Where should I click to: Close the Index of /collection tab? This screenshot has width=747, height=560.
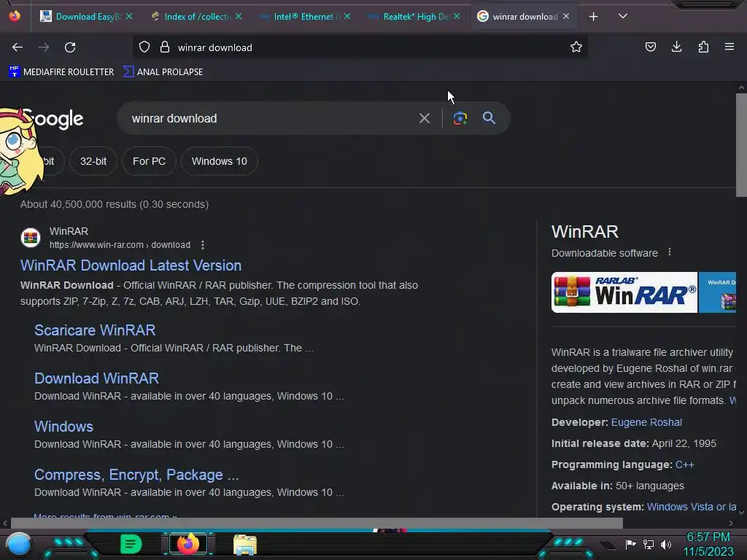239,16
